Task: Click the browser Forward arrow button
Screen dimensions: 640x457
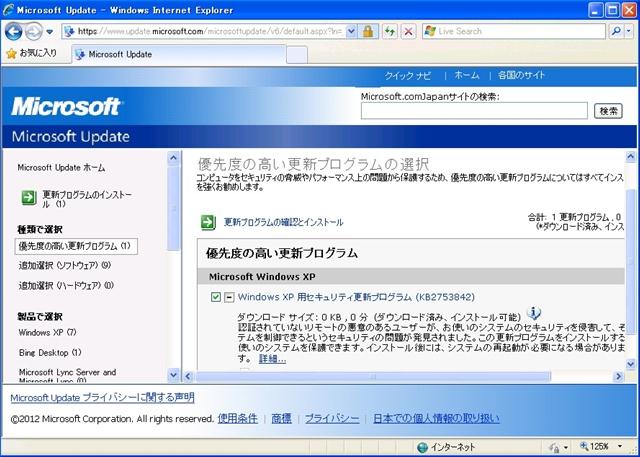Action: pyautogui.click(x=33, y=31)
